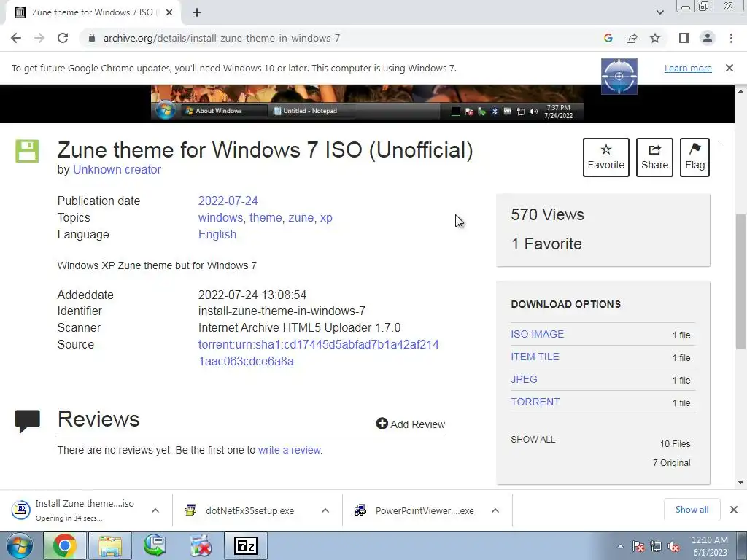Expand options for dotNetFx35setup.exe download
The width and height of the screenshot is (747, 560).
325,510
